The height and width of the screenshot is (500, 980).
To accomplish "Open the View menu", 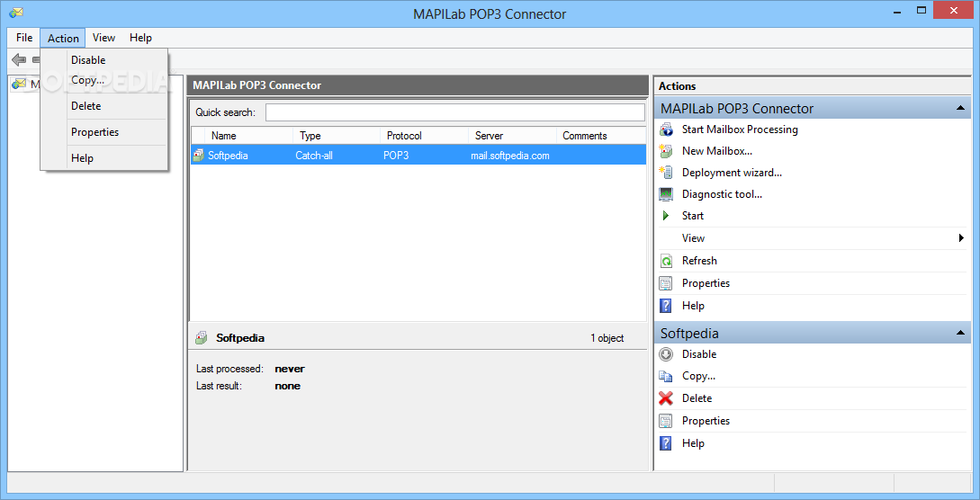I will [103, 38].
